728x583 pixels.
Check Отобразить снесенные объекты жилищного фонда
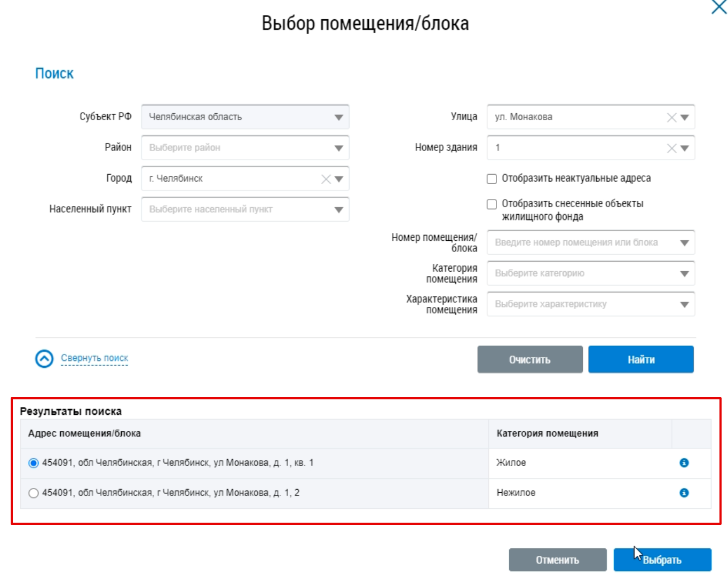point(492,204)
